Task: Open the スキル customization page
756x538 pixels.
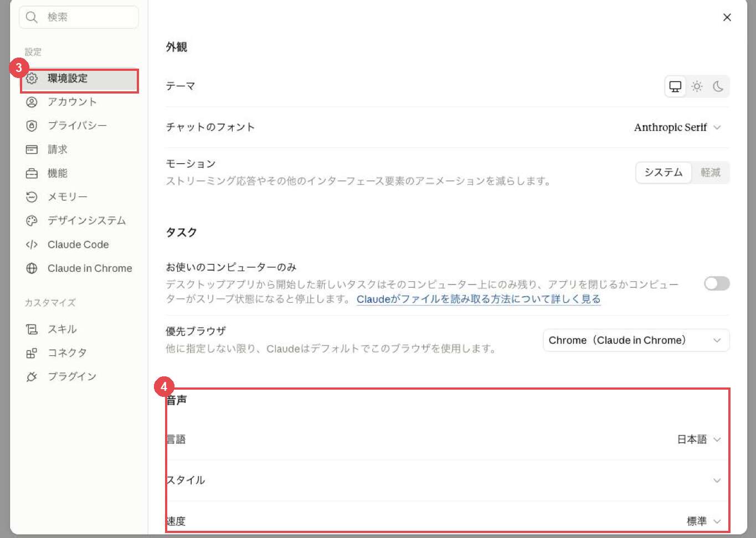Action: [79, 329]
